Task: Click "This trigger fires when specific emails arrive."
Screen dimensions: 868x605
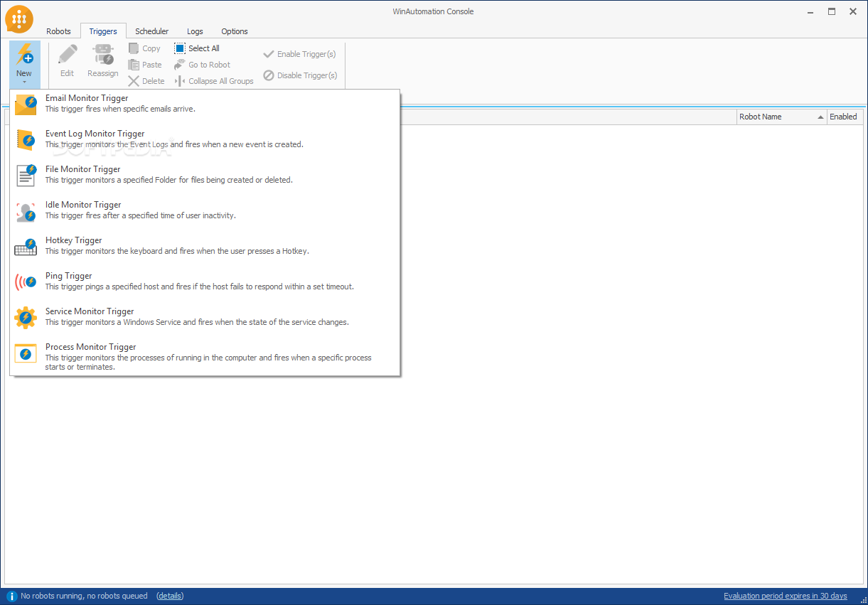Action: 120,109
